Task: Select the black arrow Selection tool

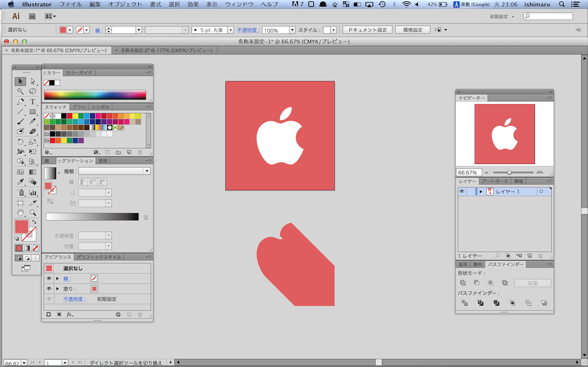Action: coord(21,81)
